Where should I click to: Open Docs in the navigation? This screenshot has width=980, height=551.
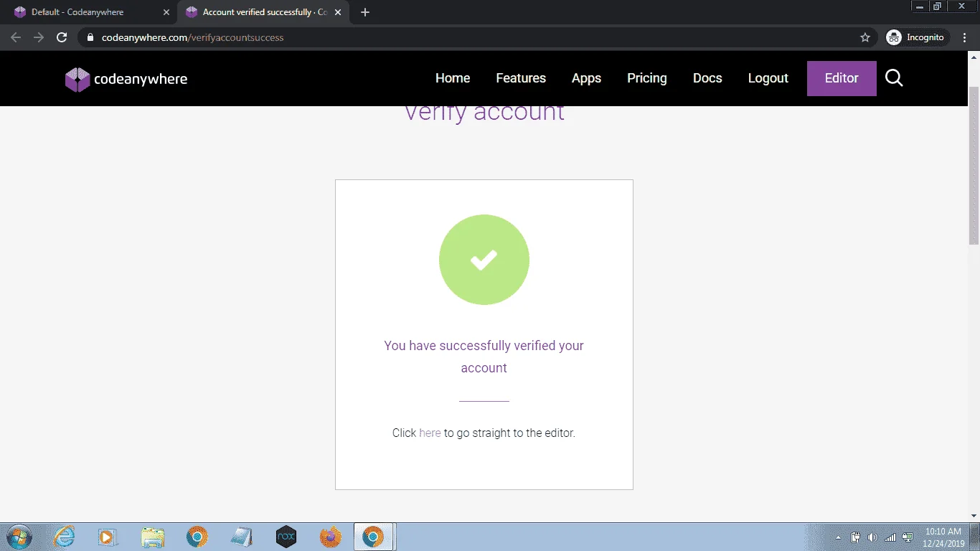707,78
